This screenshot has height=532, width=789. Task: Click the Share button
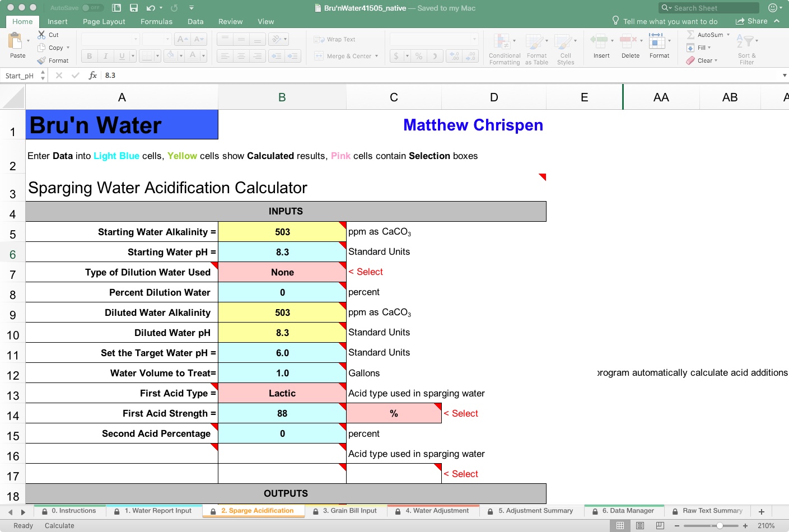753,21
